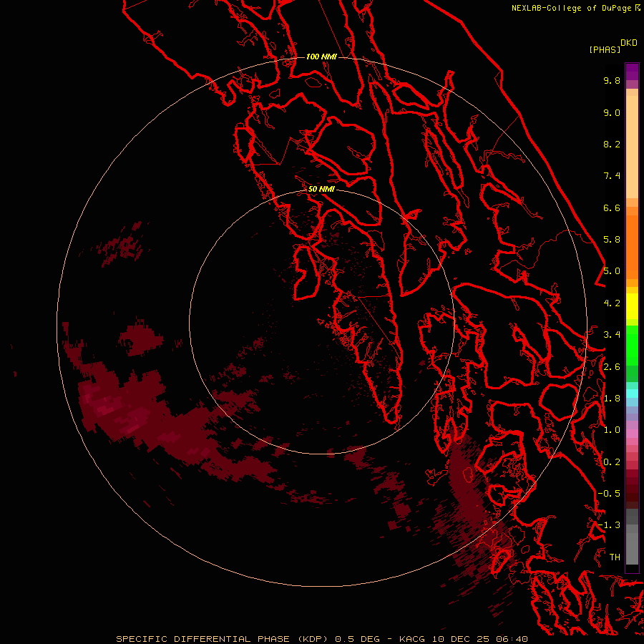Click the 1.8 legend value
644x644 pixels.
click(612, 399)
